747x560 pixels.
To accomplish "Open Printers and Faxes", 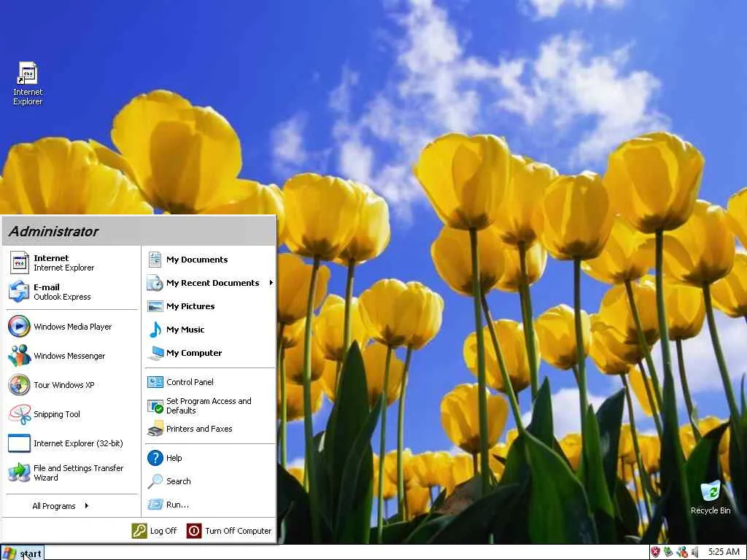I will click(209, 429).
